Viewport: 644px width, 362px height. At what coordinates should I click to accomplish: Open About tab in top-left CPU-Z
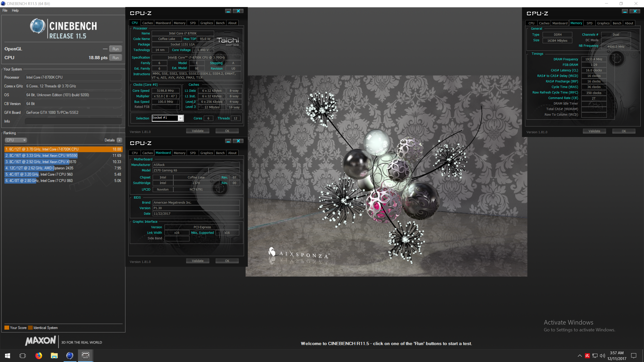(232, 23)
